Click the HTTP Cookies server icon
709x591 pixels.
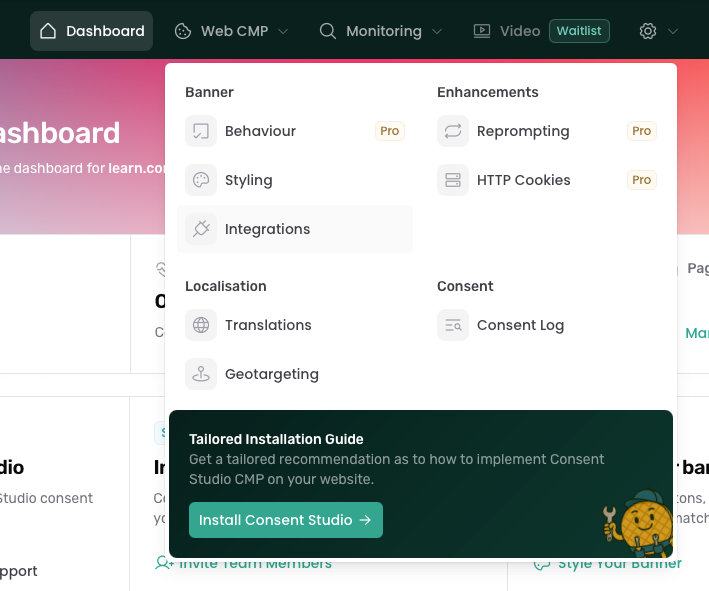click(453, 180)
